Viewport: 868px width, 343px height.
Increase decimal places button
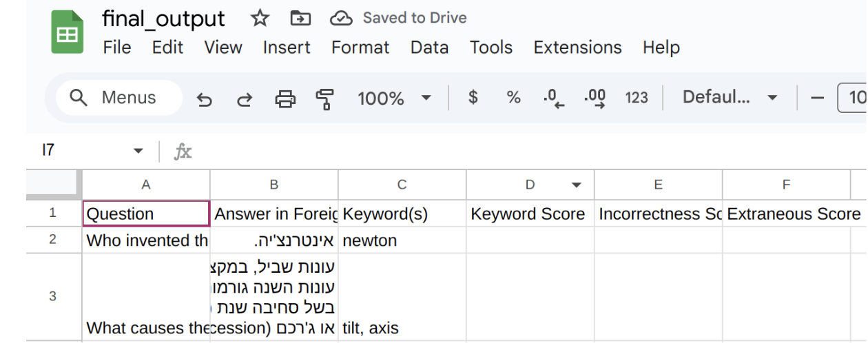click(x=595, y=98)
